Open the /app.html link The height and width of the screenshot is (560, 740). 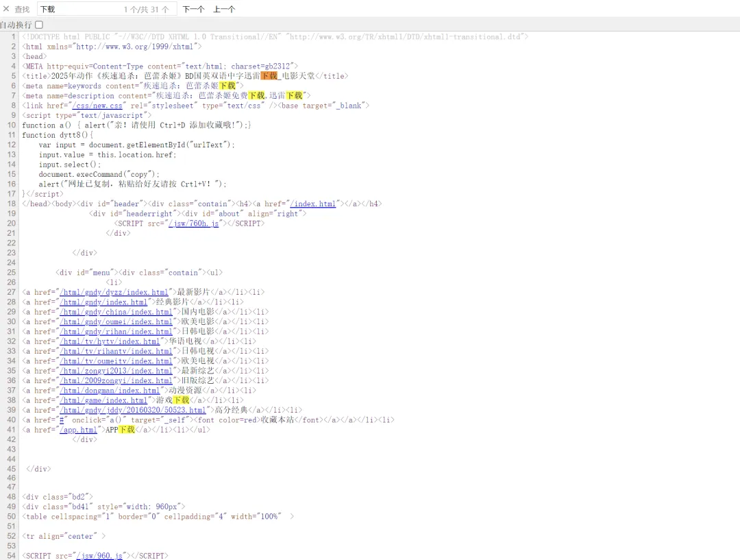pos(78,430)
